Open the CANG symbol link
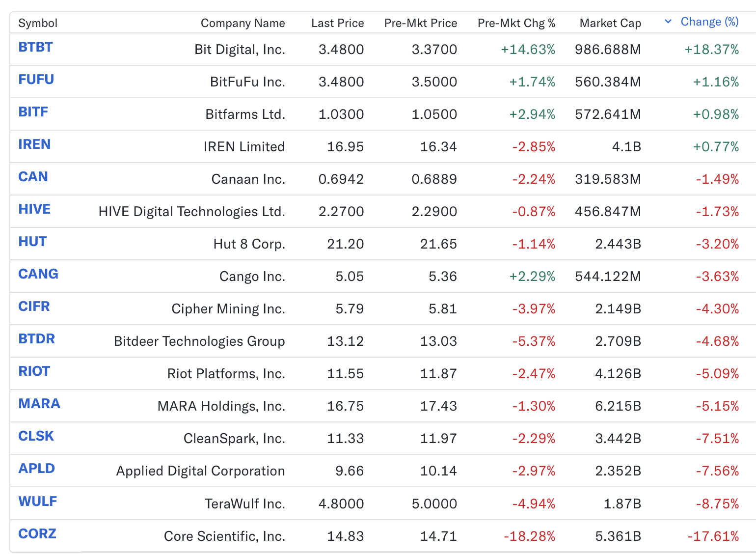The height and width of the screenshot is (558, 756). click(x=38, y=274)
